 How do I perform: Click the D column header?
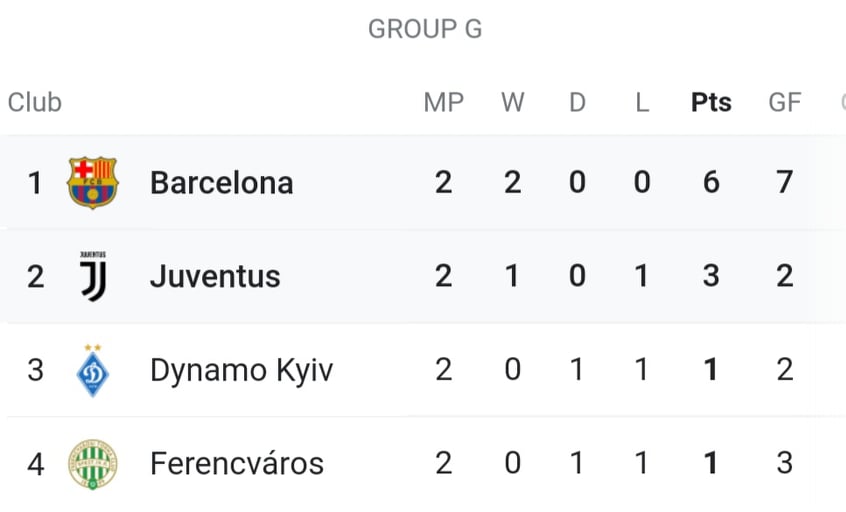(577, 102)
